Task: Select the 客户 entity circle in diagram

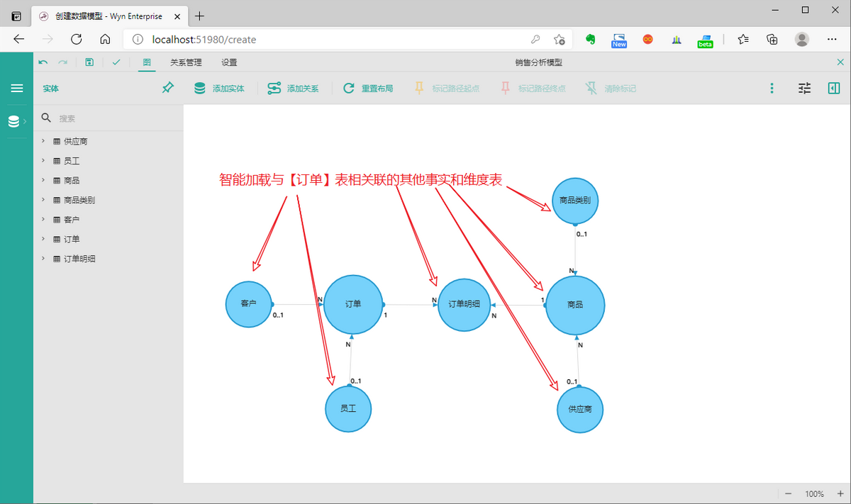Action: pyautogui.click(x=249, y=304)
